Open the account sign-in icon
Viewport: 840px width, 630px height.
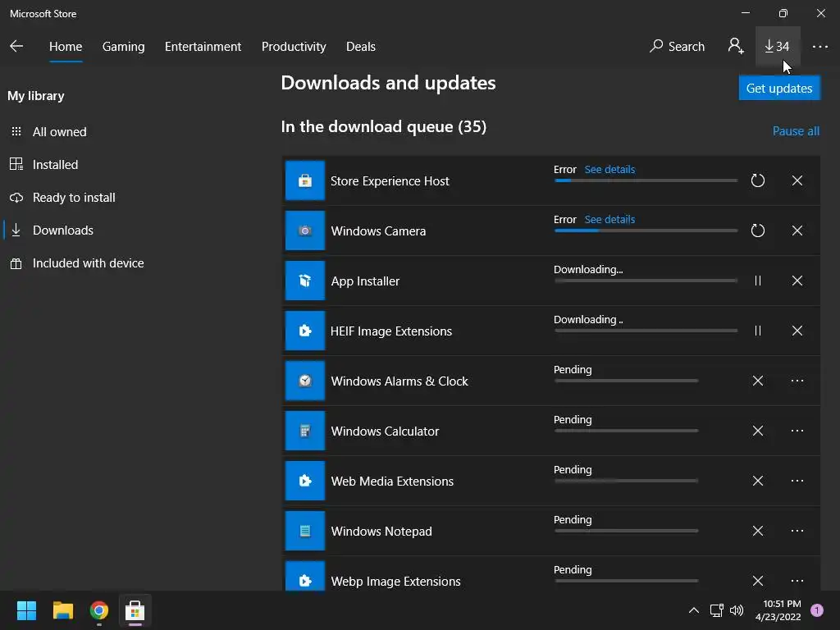pyautogui.click(x=736, y=46)
